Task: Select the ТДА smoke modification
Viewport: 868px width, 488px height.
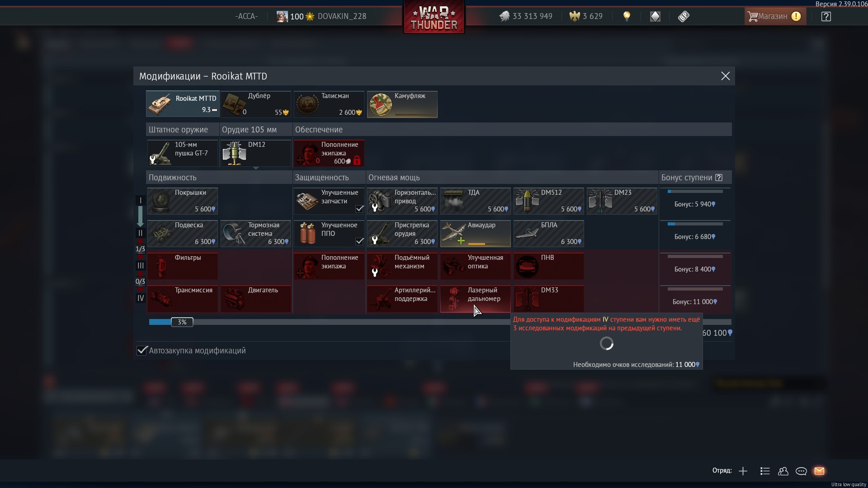Action: pos(476,201)
